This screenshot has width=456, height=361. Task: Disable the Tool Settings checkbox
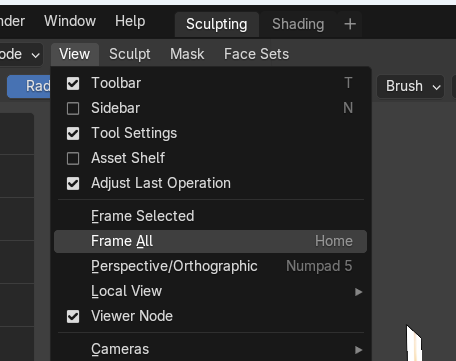(73, 133)
